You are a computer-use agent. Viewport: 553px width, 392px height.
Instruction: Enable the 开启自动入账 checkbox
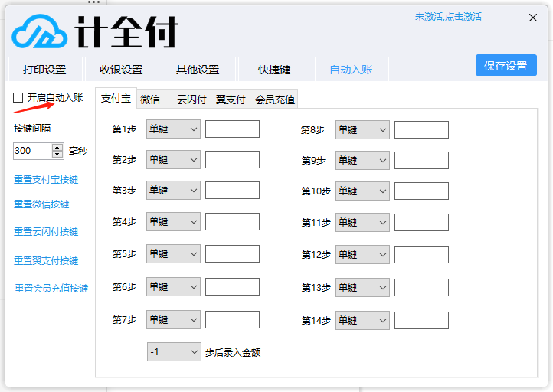[18, 98]
